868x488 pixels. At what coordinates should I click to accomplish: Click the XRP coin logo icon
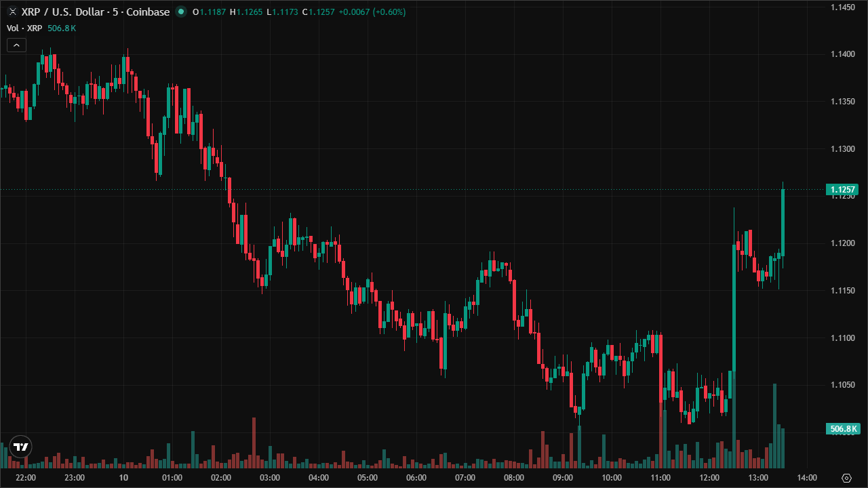[x=12, y=12]
